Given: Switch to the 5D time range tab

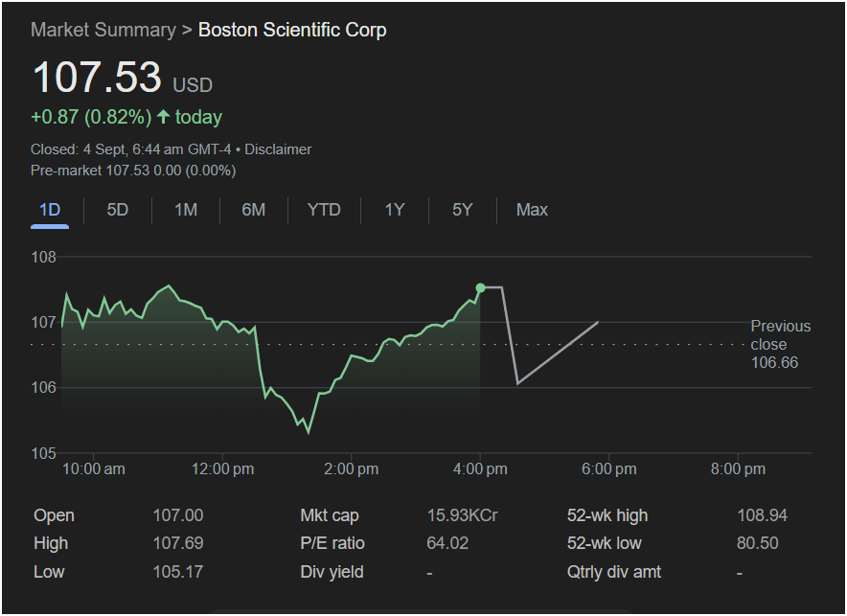Looking at the screenshot, I should pos(117,210).
